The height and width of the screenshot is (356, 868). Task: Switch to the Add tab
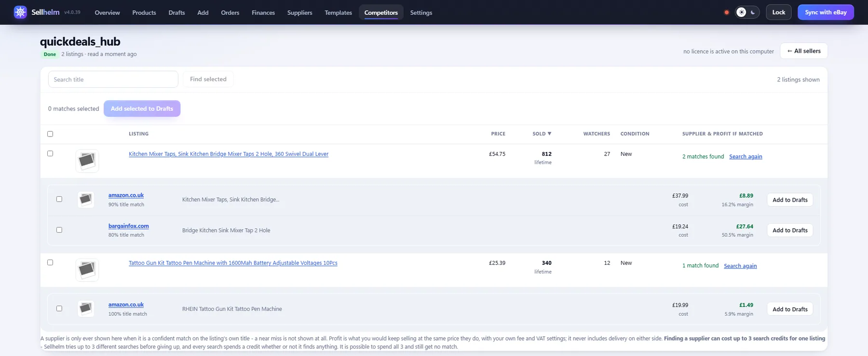(203, 13)
